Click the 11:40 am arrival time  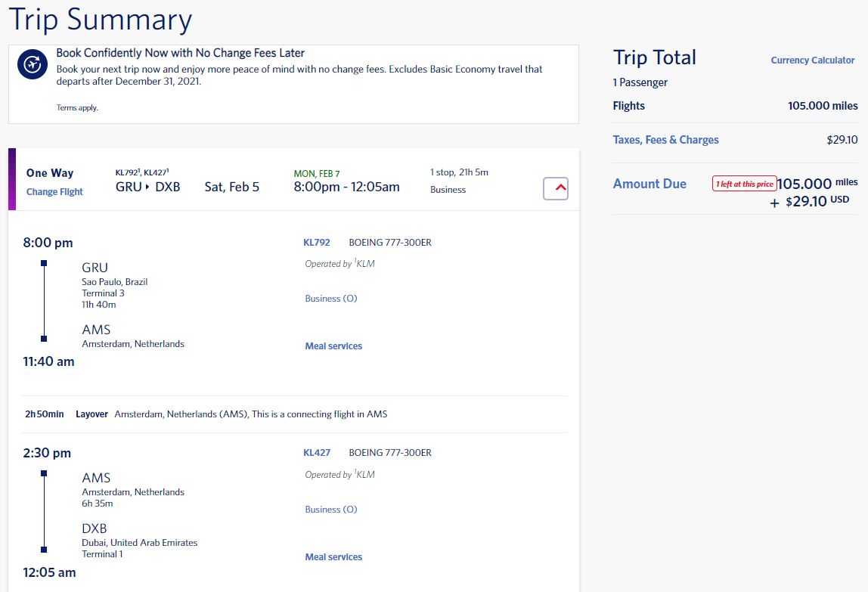(48, 361)
